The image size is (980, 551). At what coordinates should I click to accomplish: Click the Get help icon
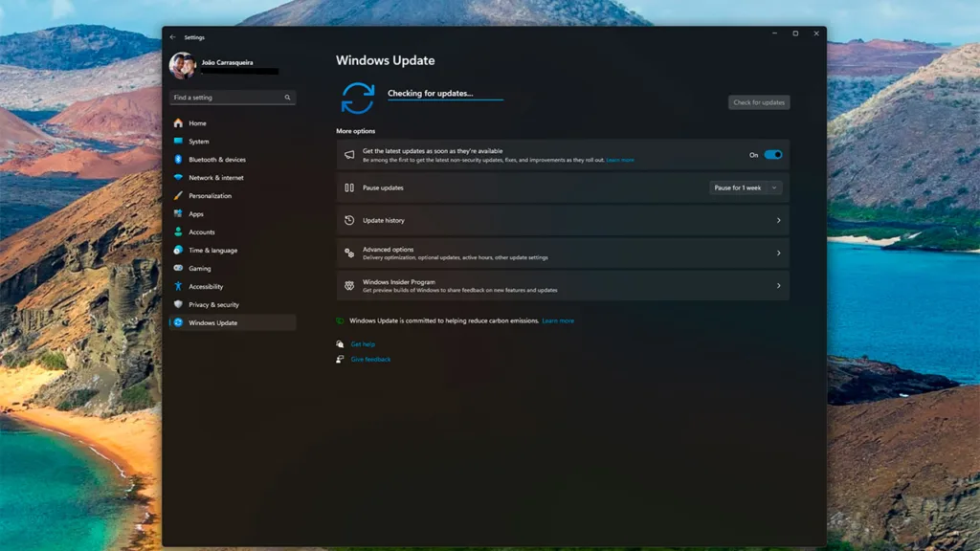pyautogui.click(x=340, y=344)
